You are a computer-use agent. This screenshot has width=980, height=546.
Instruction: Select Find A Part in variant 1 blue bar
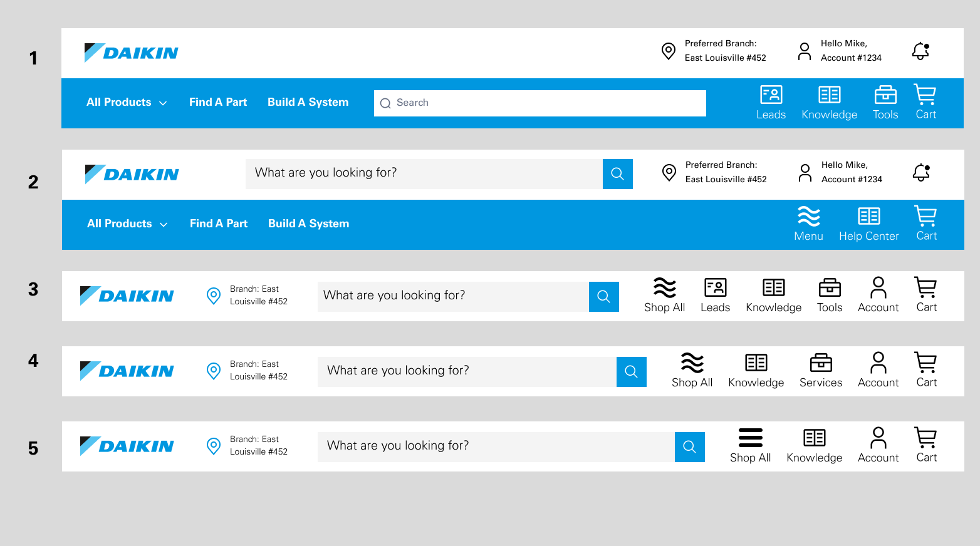click(x=218, y=102)
